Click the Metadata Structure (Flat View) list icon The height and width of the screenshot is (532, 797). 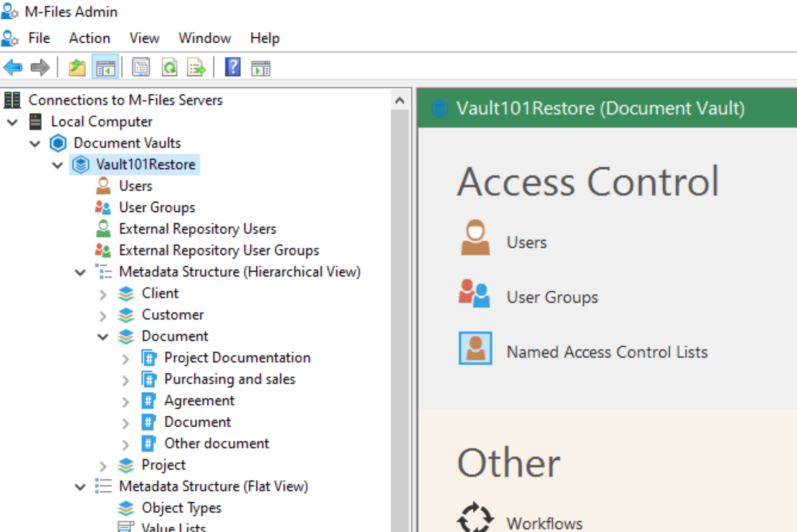point(103,486)
